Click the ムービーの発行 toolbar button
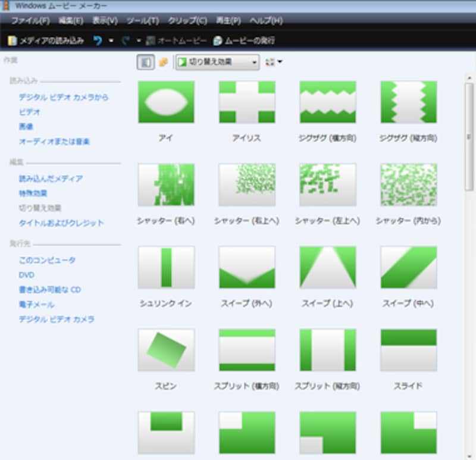476x460 pixels. 244,41
